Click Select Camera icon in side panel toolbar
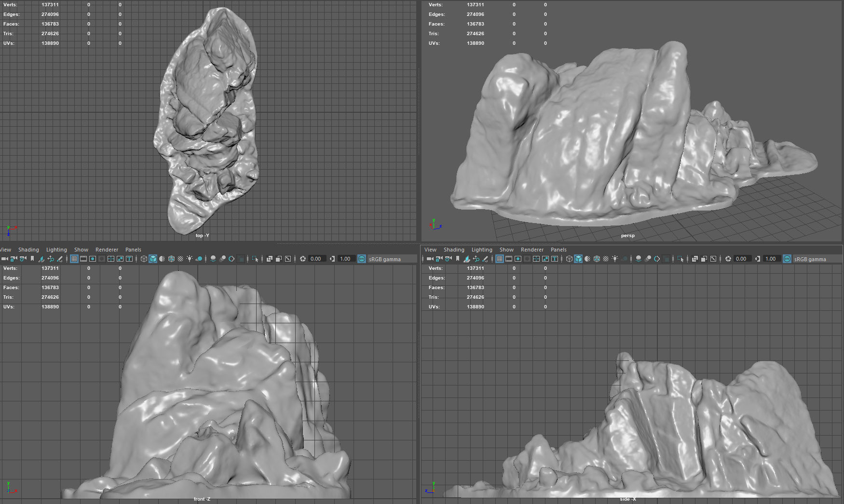The height and width of the screenshot is (504, 844). pyautogui.click(x=430, y=259)
